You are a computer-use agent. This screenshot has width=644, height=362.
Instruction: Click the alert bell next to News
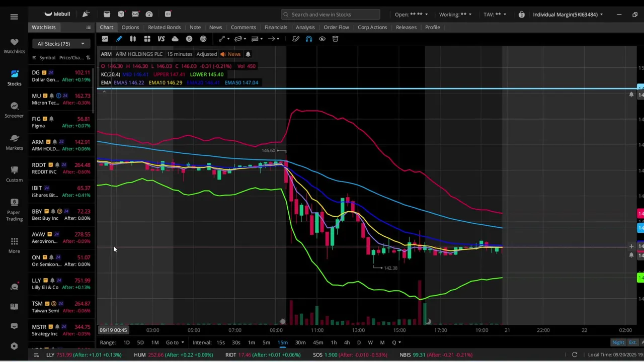tap(248, 54)
